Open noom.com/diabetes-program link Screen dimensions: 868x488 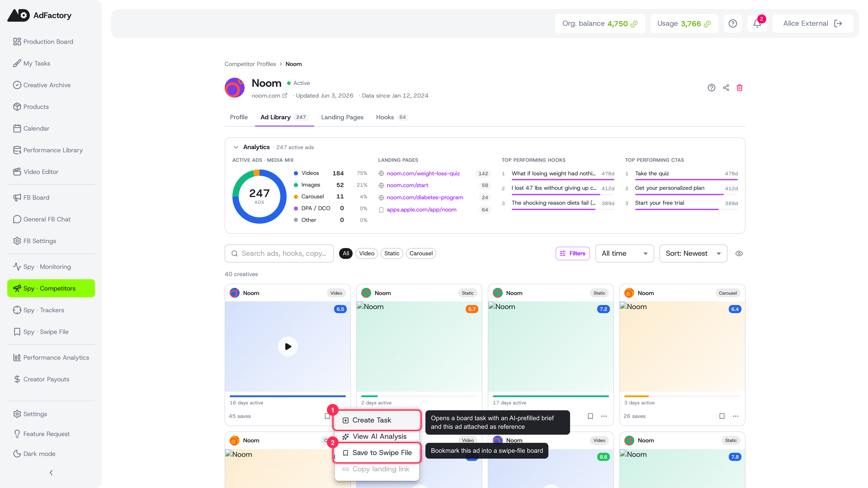coord(425,197)
